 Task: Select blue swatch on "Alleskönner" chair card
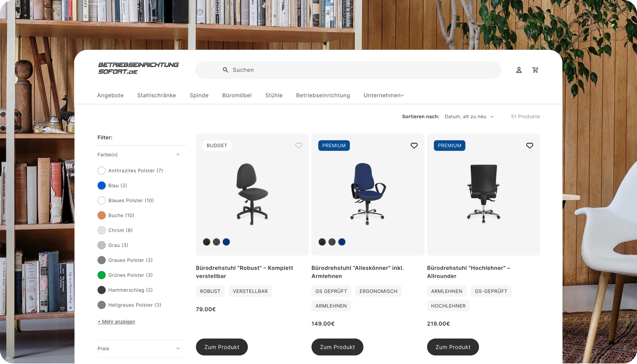342,242
